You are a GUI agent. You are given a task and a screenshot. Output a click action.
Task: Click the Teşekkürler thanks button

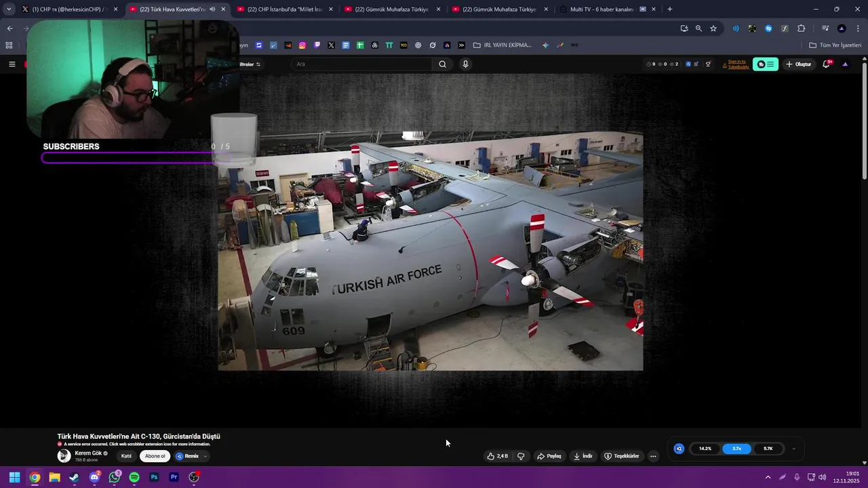(x=622, y=456)
